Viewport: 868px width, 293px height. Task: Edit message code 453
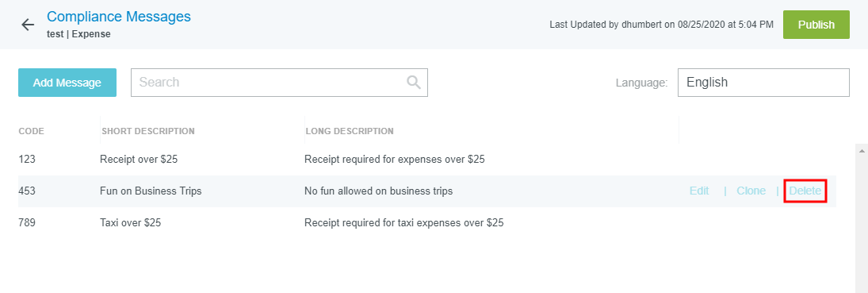(699, 191)
